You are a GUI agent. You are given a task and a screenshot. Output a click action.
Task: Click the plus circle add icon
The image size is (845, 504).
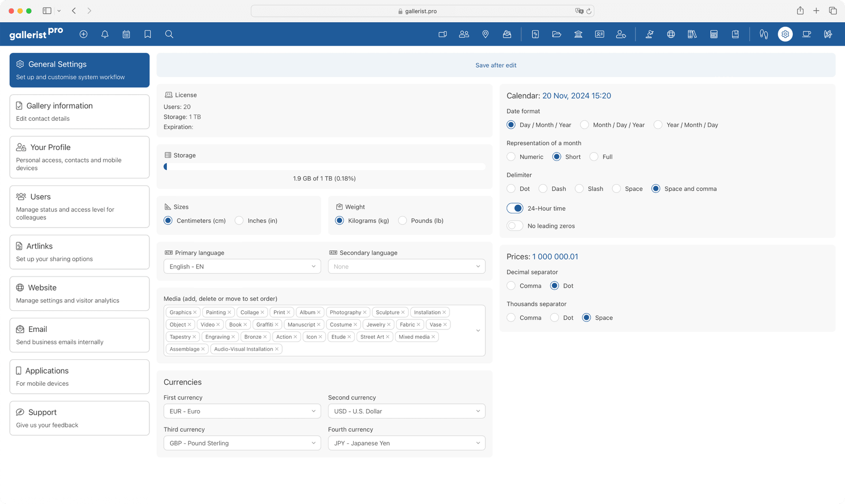[x=83, y=34]
